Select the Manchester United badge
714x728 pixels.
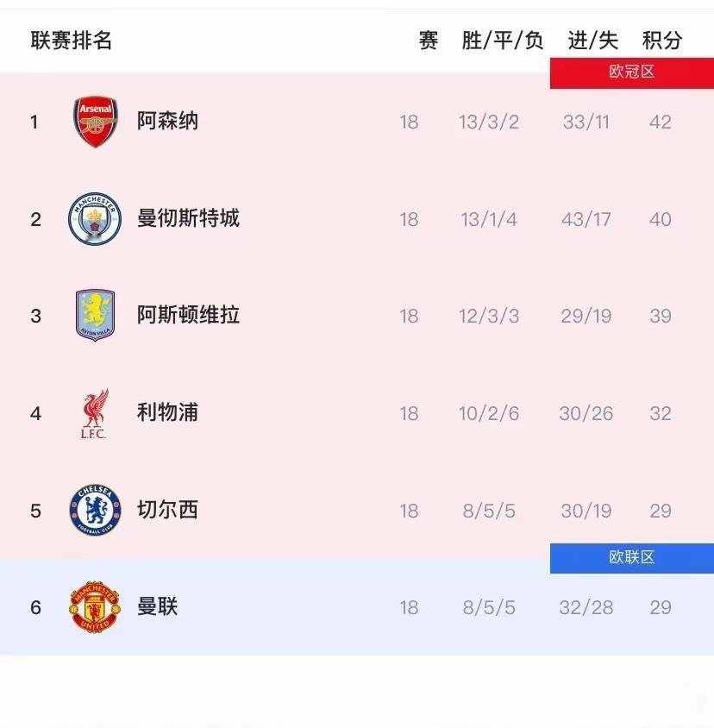[95, 606]
